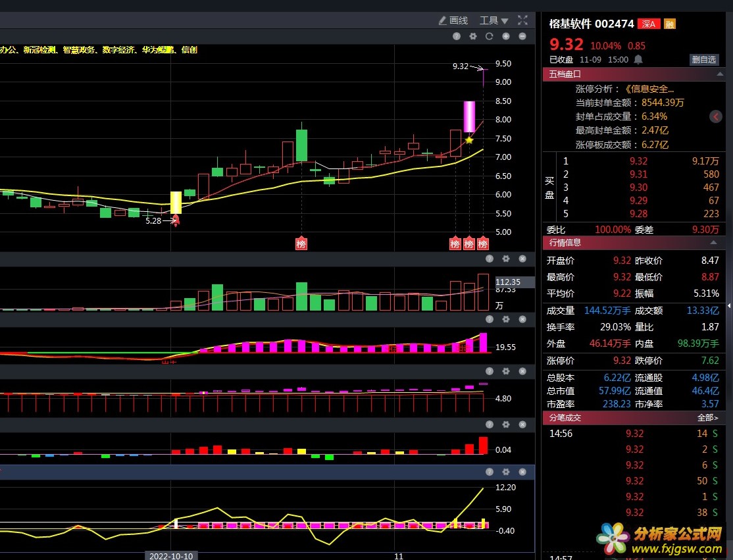This screenshot has height=560, width=733.
Task: Activate the 画线 draw-line pencil tool
Action: [x=453, y=20]
